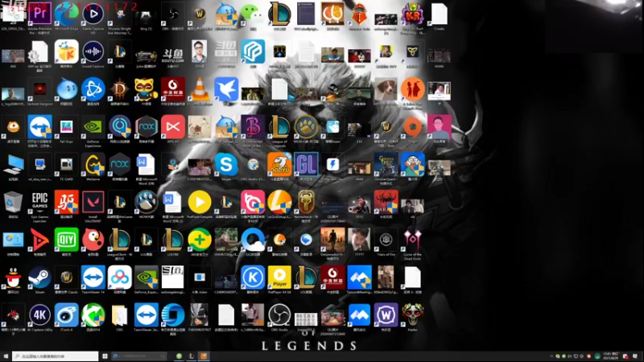This screenshot has width=644, height=362.
Task: Open the Diablo III icon
Action: point(120,89)
